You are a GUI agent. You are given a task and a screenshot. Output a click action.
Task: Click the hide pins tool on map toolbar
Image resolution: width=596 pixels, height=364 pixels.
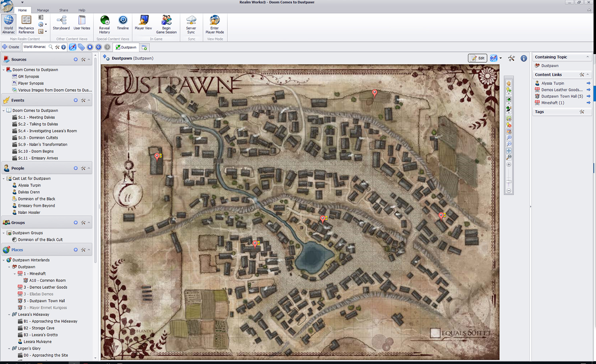pos(509,126)
